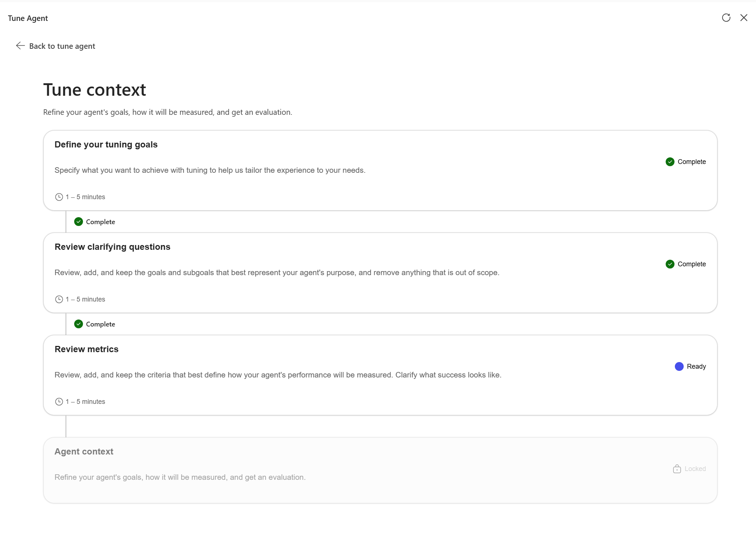
Task: Click clock icon in Review metrics card
Action: [x=59, y=402]
